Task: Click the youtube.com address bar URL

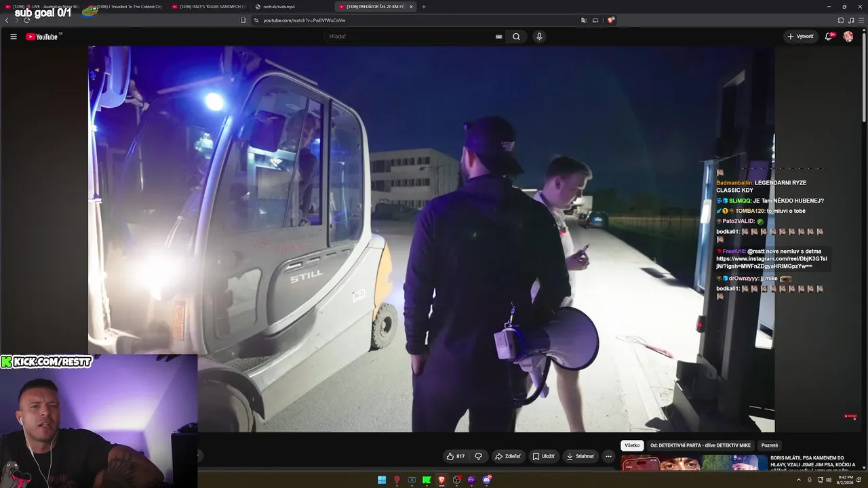Action: 304,20
